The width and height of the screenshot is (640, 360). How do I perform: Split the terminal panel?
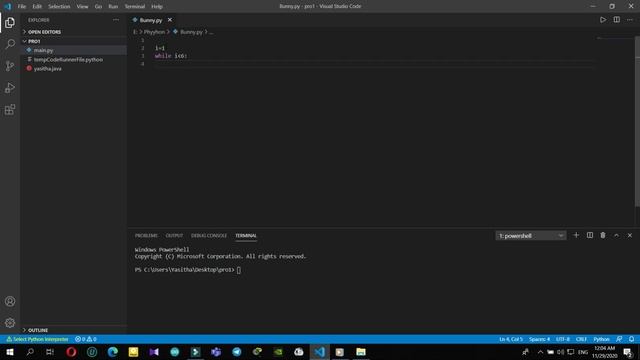click(x=590, y=235)
